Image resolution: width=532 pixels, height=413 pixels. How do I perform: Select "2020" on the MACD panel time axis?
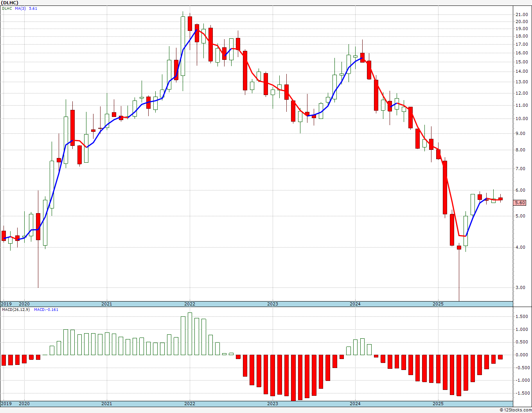[x=24, y=404]
